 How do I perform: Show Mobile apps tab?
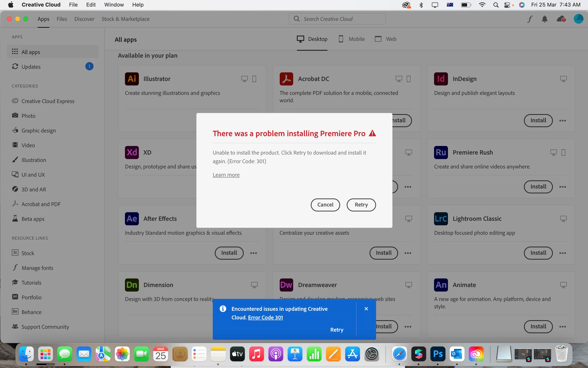point(351,39)
